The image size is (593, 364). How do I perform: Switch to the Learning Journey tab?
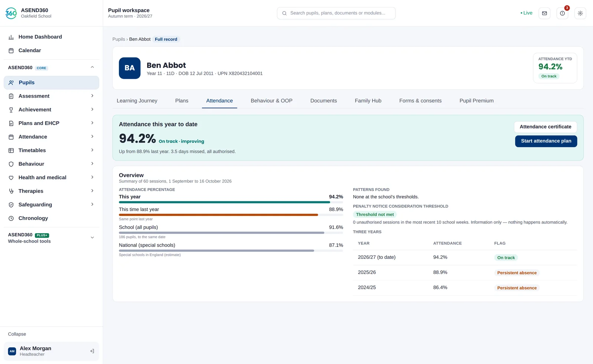click(x=137, y=101)
